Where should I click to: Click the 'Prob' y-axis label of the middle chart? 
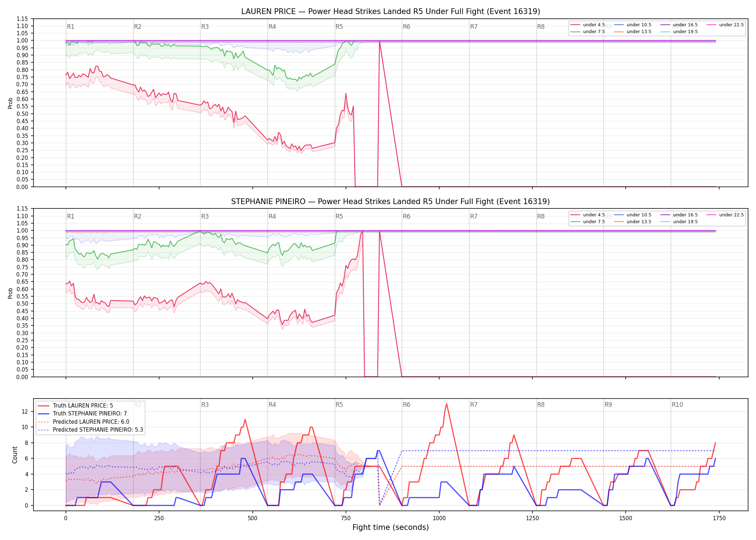(x=10, y=293)
